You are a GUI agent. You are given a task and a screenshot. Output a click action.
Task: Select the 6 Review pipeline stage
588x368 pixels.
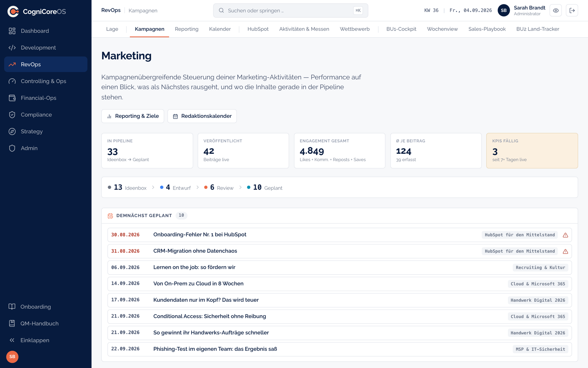[x=219, y=187]
